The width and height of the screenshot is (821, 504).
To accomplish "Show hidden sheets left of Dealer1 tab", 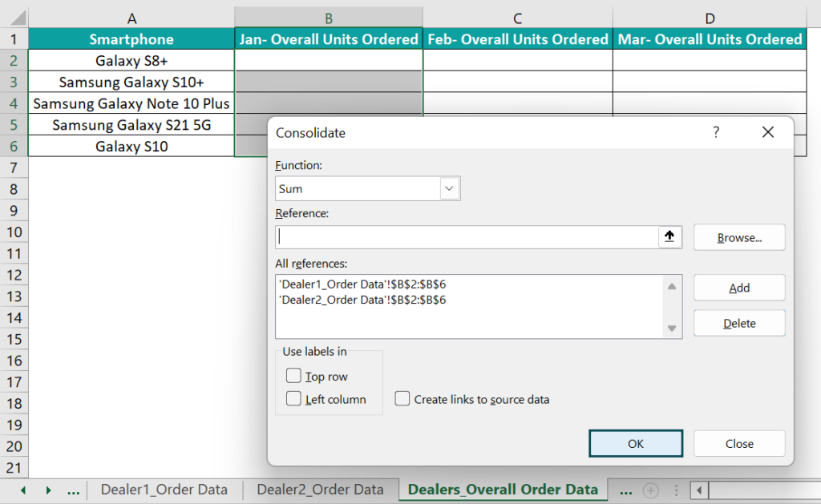I will [x=73, y=490].
